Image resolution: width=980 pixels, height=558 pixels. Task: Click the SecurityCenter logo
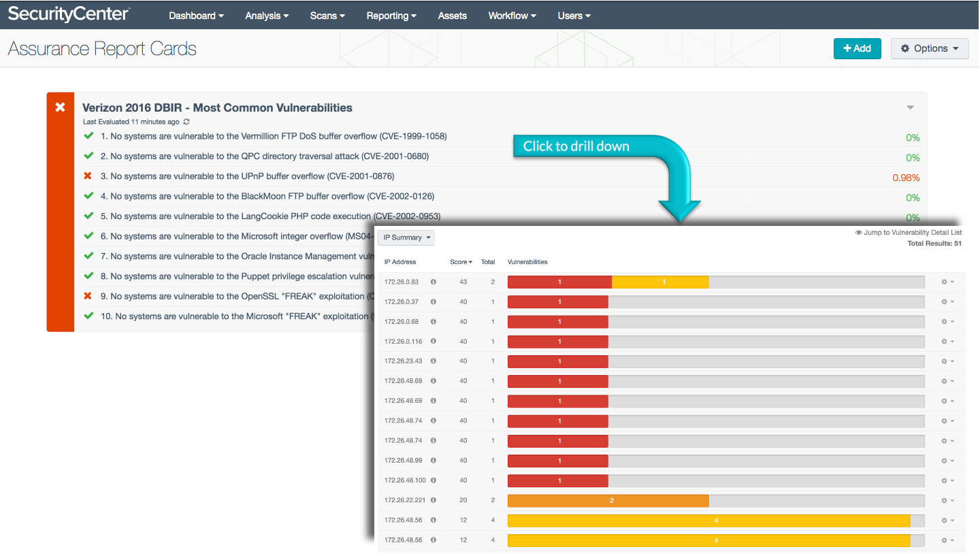(x=69, y=14)
